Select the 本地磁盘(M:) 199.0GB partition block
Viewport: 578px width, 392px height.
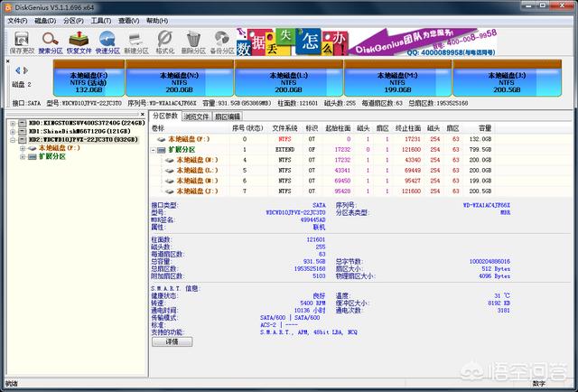[397, 78]
